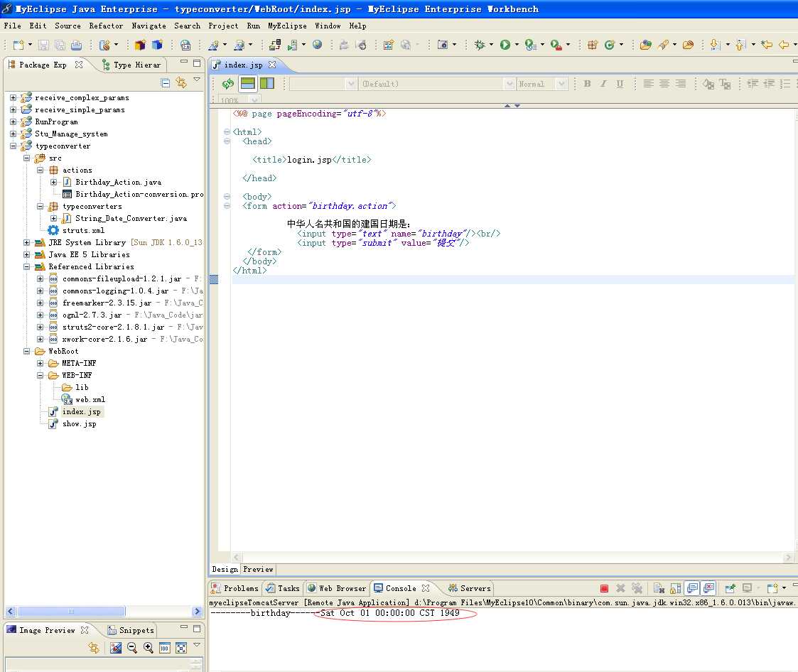Click the Debug bug icon in toolbar
The width and height of the screenshot is (798, 672).
[x=480, y=45]
